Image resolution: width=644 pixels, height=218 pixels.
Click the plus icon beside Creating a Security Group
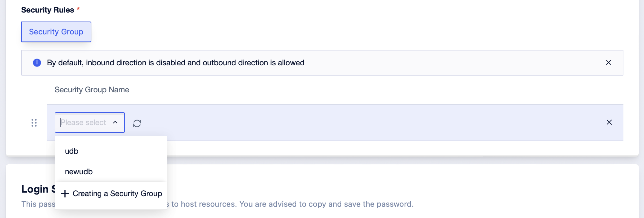pyautogui.click(x=65, y=194)
